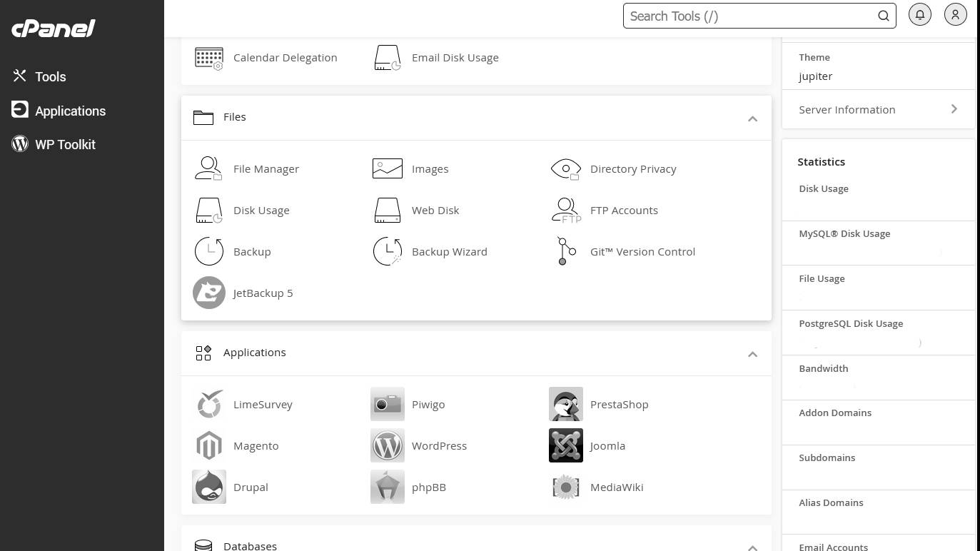Click the Backup Wizard link
This screenshot has height=551, width=980.
click(x=450, y=252)
